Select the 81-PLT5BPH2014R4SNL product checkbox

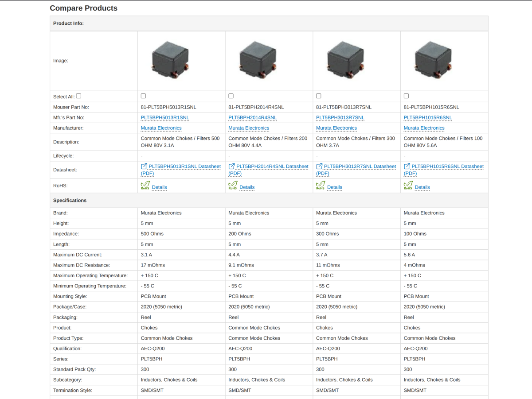pos(231,96)
